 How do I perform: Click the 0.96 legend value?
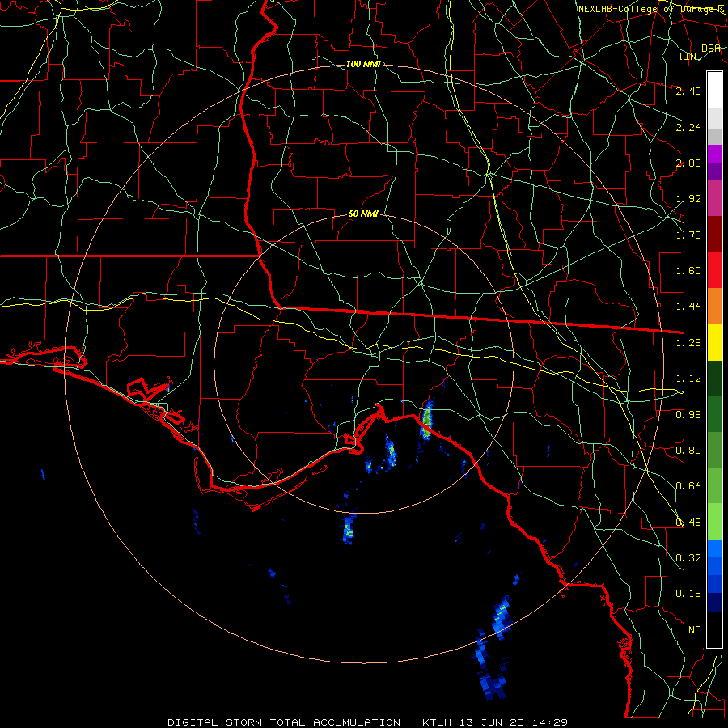[688, 414]
